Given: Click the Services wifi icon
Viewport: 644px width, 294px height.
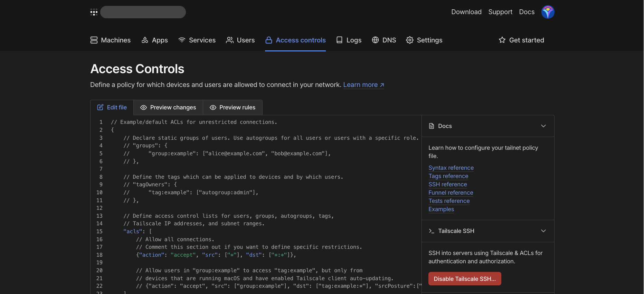Looking at the screenshot, I should coord(182,40).
